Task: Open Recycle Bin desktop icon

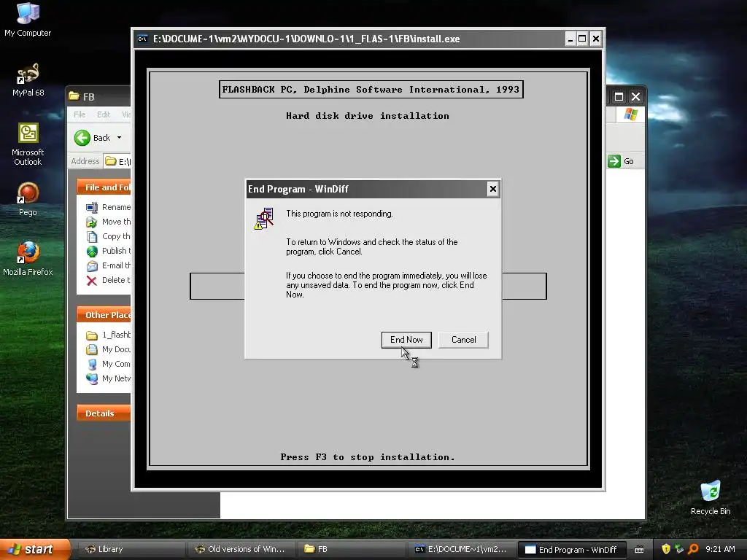Action: 711,498
